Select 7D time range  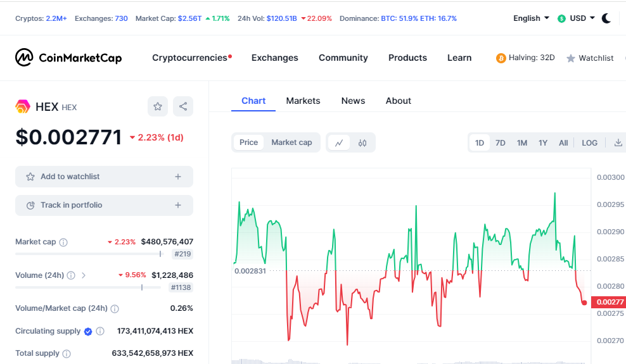pos(501,142)
